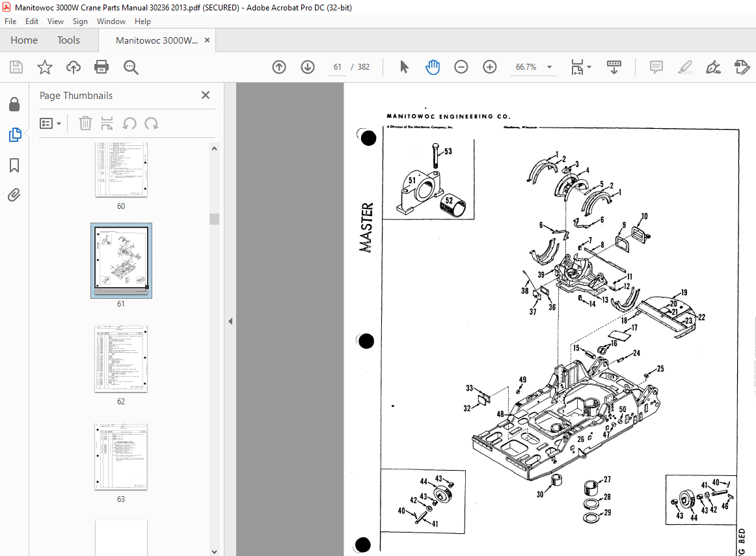The image size is (756, 556).
Task: Open thumbnail options menu dropdown
Action: pyautogui.click(x=50, y=124)
